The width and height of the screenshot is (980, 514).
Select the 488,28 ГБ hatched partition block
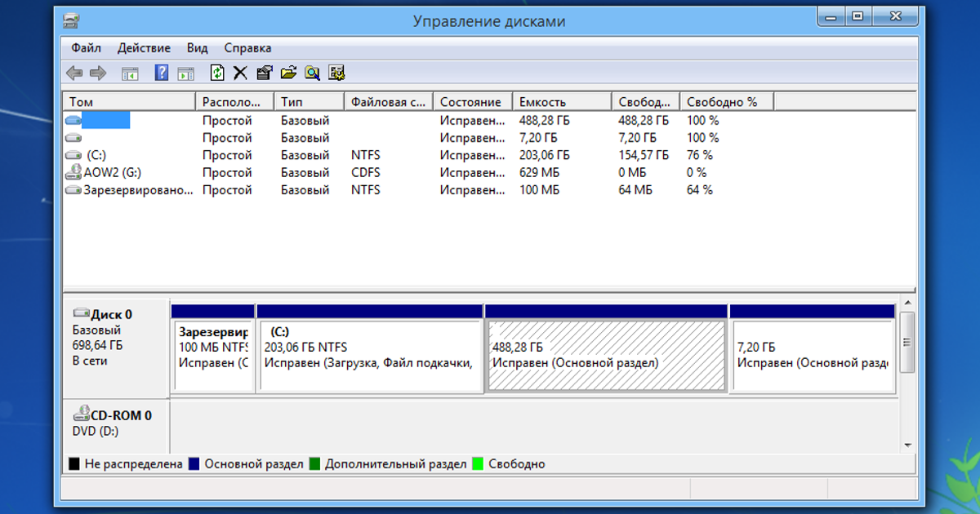coord(605,356)
